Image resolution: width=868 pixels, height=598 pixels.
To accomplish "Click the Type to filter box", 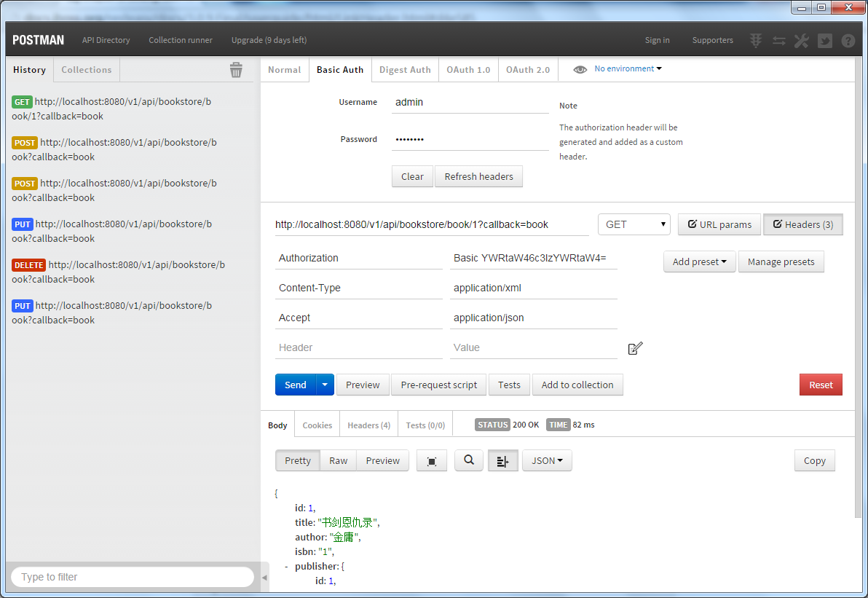I will [x=133, y=577].
